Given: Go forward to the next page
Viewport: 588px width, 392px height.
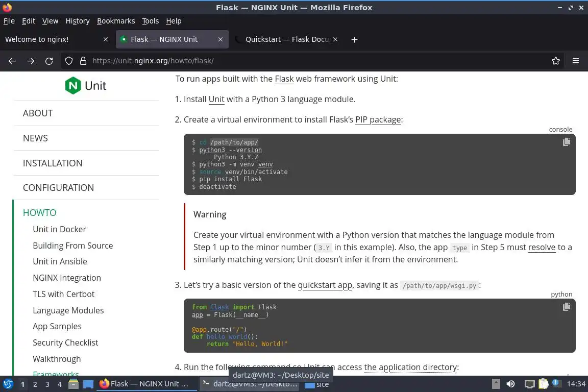Looking at the screenshot, I should coord(31,61).
